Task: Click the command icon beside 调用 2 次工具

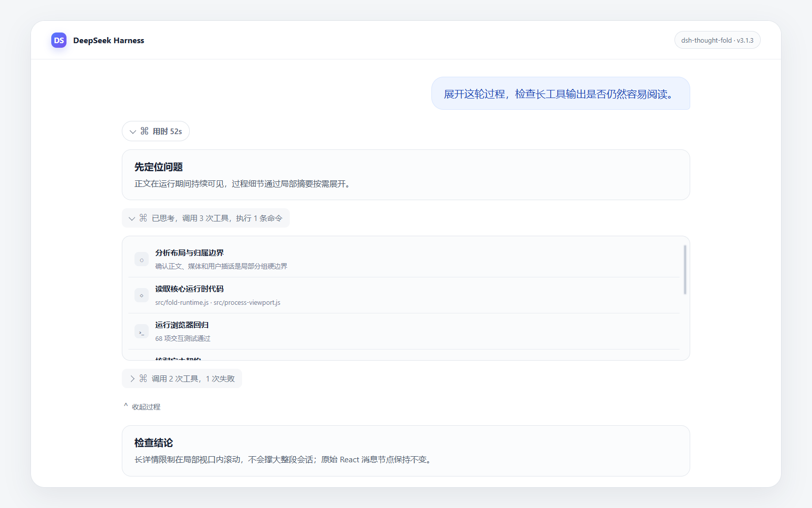Action: [x=144, y=378]
